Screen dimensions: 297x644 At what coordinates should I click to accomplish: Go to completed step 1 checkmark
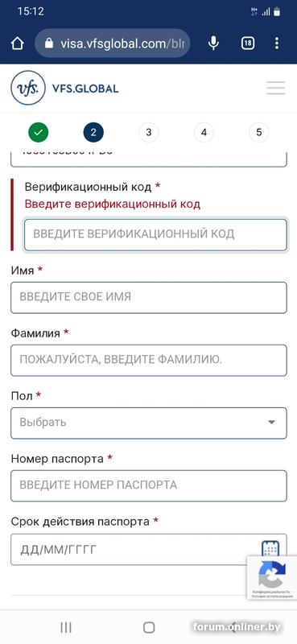tap(38, 132)
